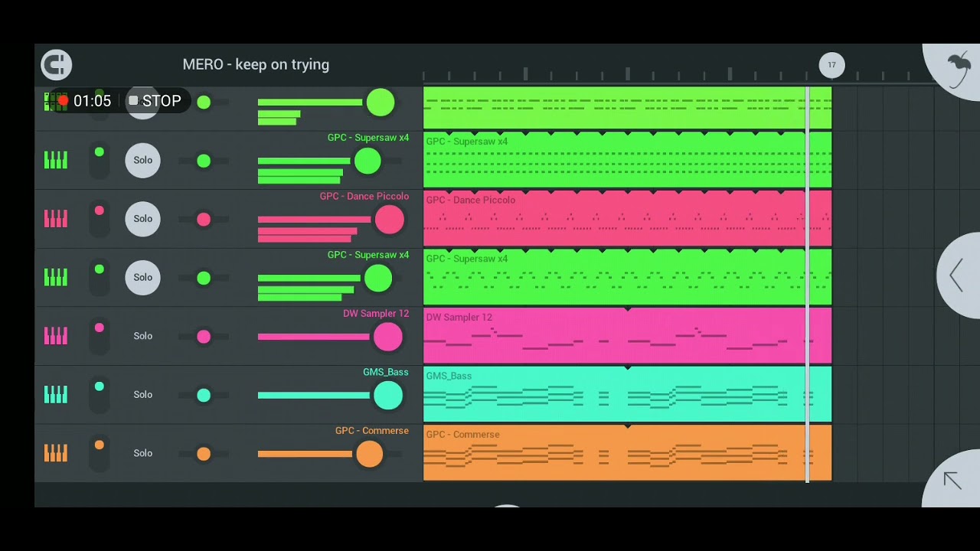Mute the GPC - Commerse track
The height and width of the screenshot is (551, 980).
click(x=100, y=453)
